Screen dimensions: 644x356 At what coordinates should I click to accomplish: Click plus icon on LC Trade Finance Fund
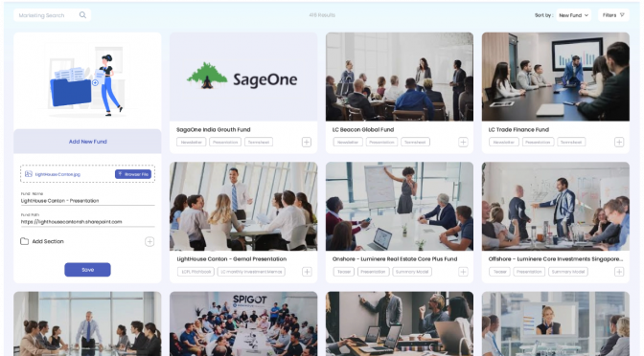point(619,143)
